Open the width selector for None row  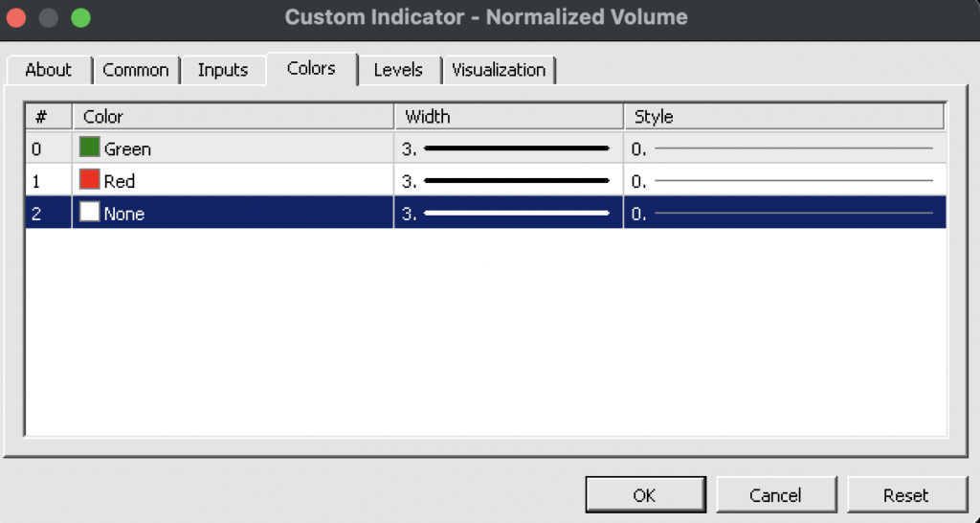[507, 214]
